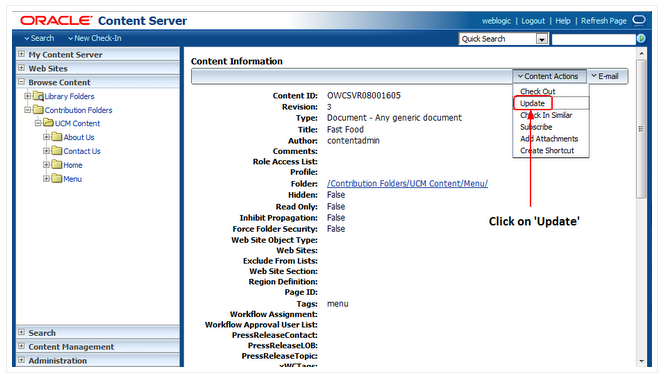The image size is (661, 380).
Task: Click the Title value Fast Food
Action: point(345,129)
